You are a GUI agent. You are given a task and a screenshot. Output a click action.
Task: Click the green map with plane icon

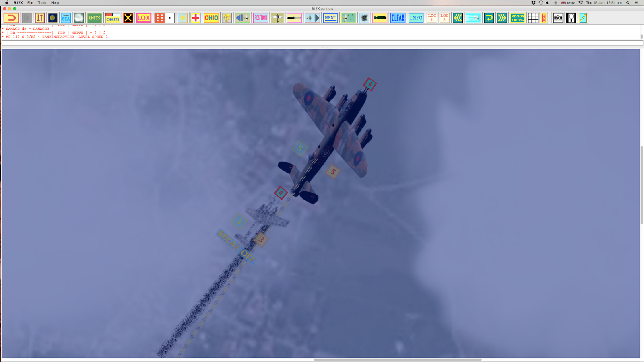tap(349, 18)
